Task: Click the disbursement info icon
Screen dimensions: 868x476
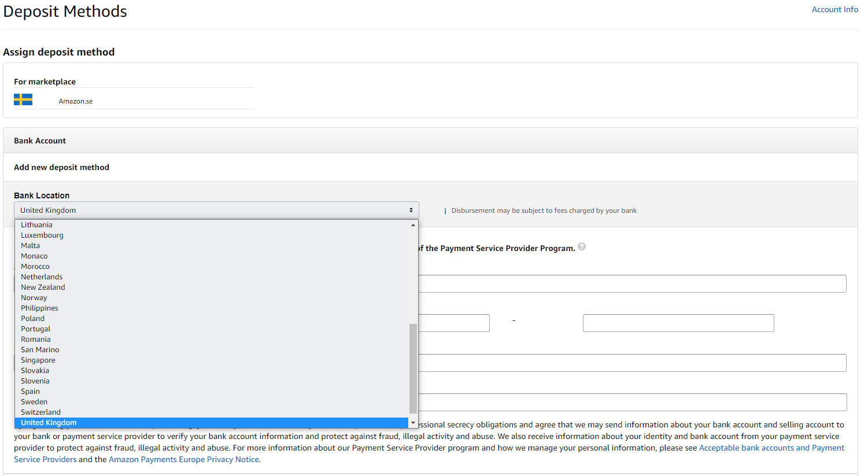Action: coord(445,211)
